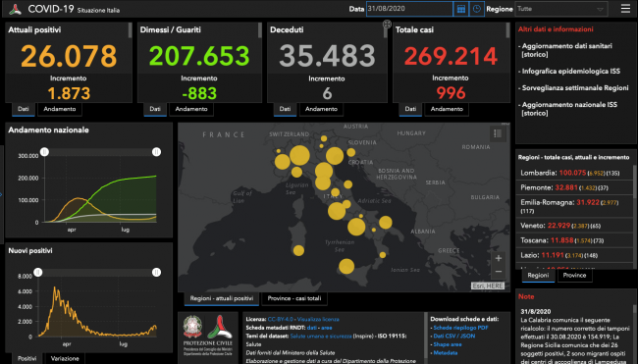The image size is (638, 364).
Task: Open the hamburger menu icon
Action: coord(625,9)
